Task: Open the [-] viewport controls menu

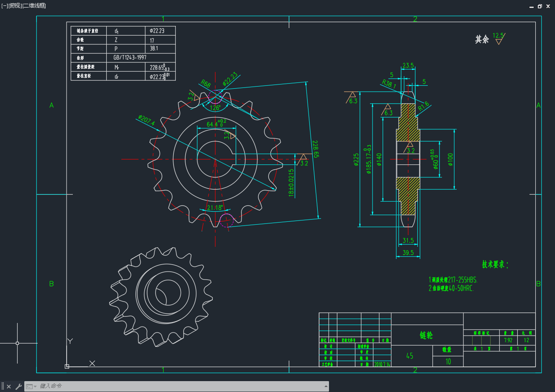Action: point(5,5)
